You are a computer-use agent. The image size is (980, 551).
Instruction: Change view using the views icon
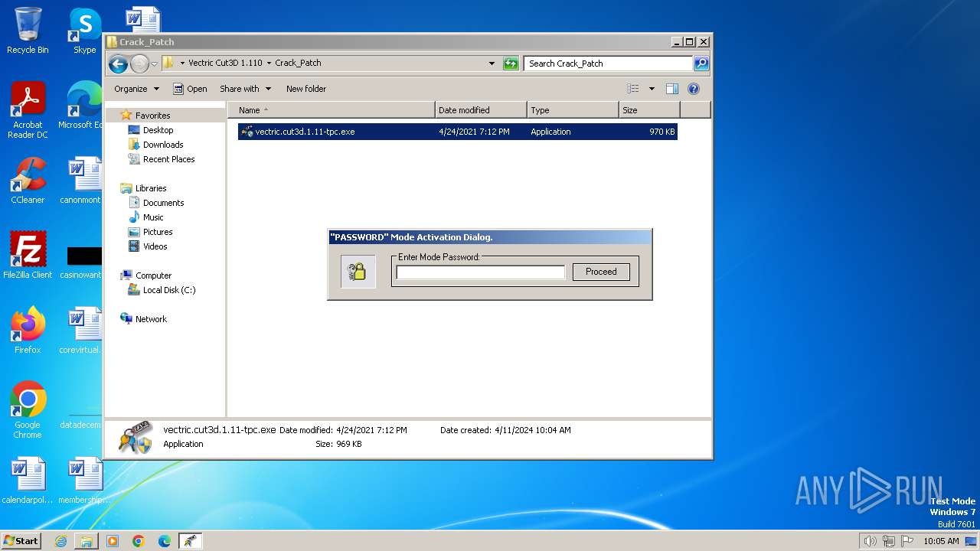click(x=632, y=89)
